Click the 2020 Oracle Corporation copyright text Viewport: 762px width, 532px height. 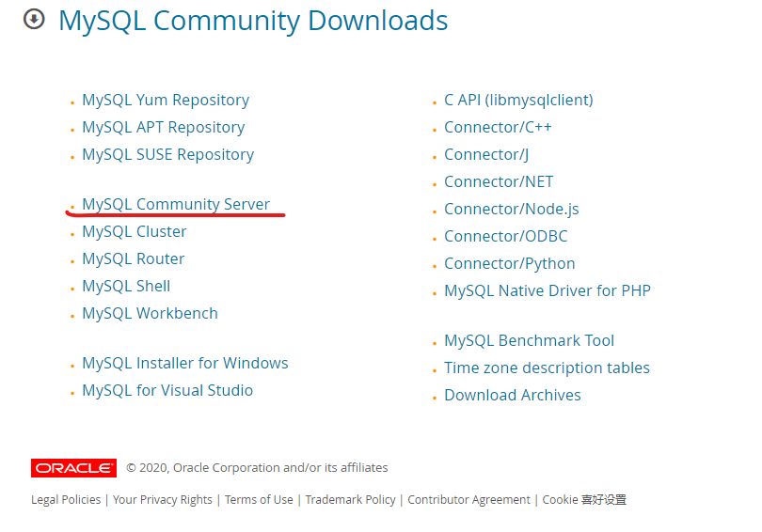pyautogui.click(x=257, y=467)
